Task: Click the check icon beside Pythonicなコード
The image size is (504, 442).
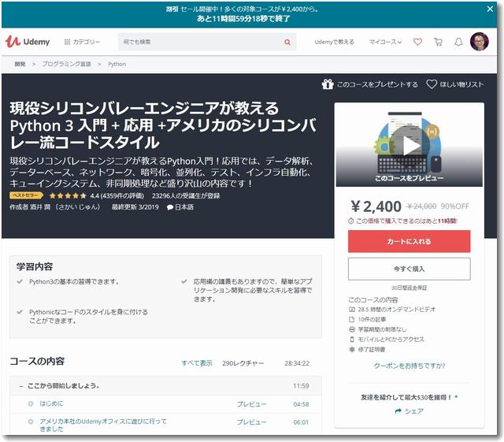Action: (20, 312)
